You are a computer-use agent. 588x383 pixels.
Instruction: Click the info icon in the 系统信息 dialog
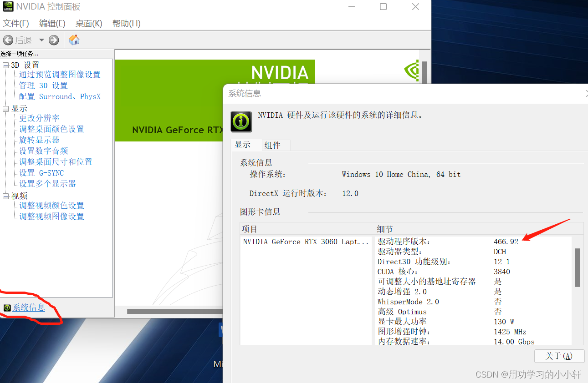pyautogui.click(x=241, y=122)
